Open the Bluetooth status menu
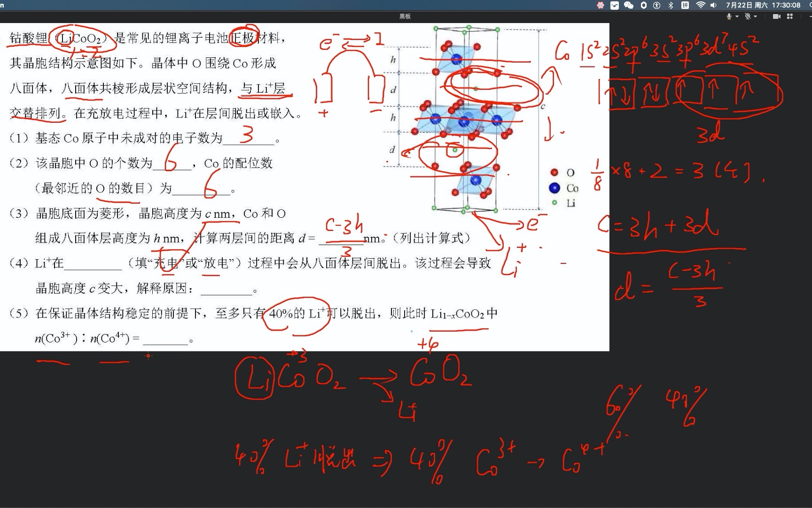Image resolution: width=812 pixels, height=508 pixels. pos(671,5)
